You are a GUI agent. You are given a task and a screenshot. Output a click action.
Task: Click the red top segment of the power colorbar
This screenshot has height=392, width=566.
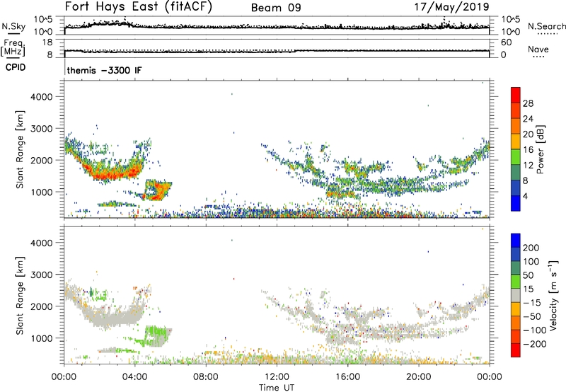pyautogui.click(x=516, y=95)
